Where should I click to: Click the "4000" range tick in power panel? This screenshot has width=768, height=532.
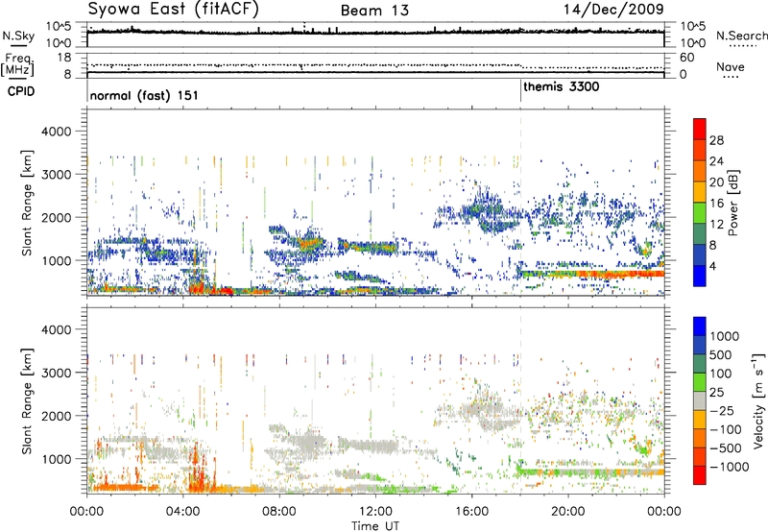tap(56, 132)
